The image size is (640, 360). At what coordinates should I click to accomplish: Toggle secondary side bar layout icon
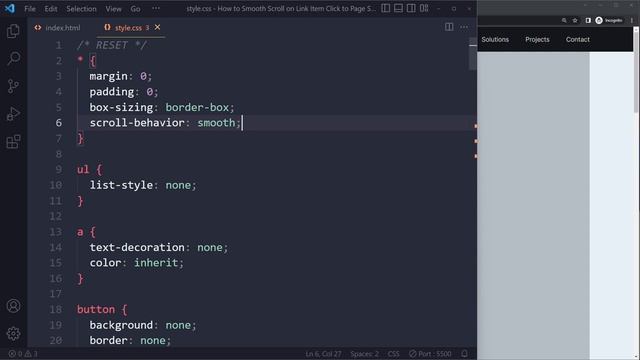411,8
